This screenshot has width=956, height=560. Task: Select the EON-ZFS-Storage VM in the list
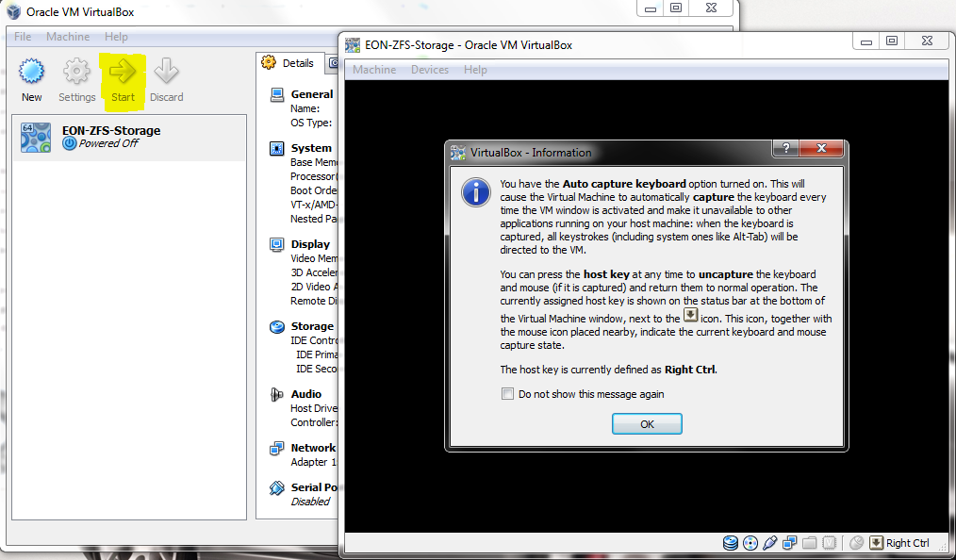point(129,137)
